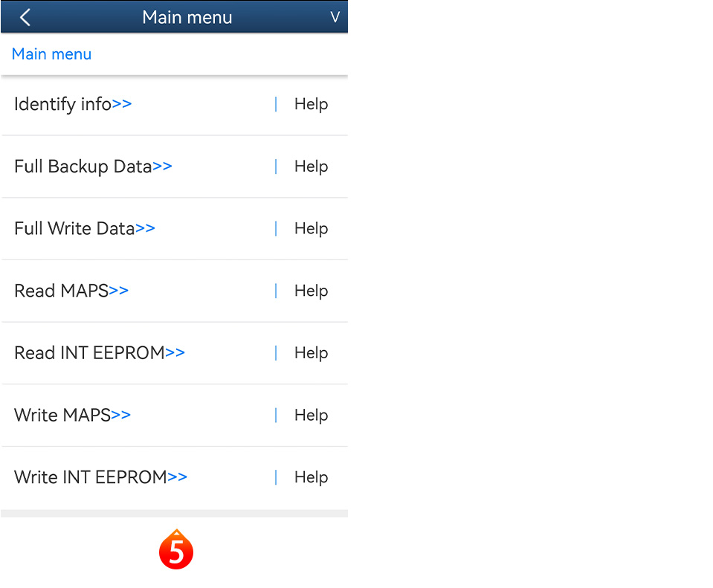Expand the >> arrows after Identify info

pos(122,104)
